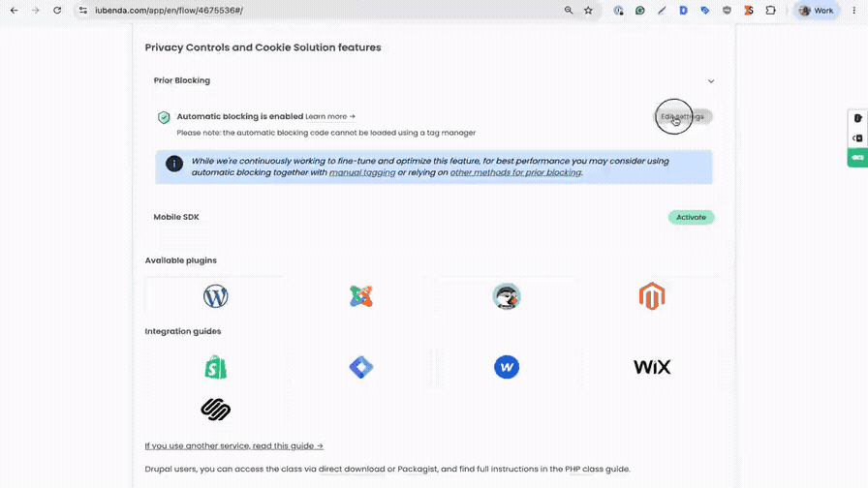
Task: Open other methods for prior blocking link
Action: pos(516,172)
